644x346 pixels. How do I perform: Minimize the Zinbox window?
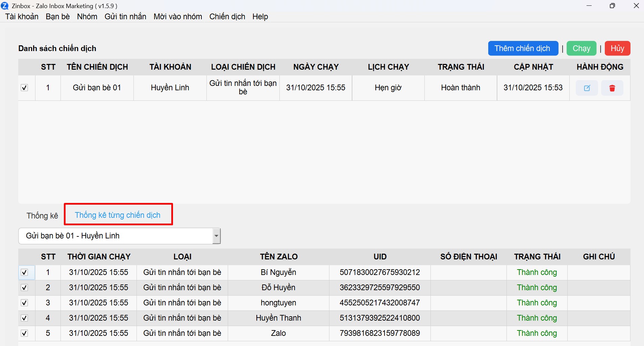(x=589, y=6)
